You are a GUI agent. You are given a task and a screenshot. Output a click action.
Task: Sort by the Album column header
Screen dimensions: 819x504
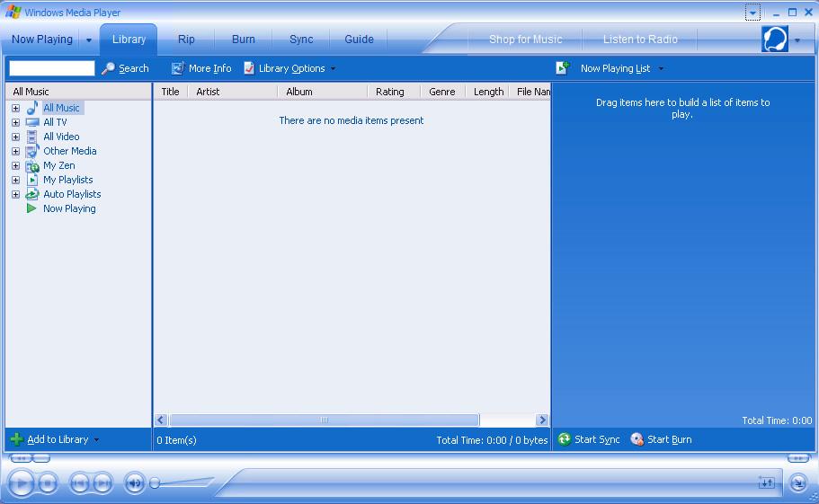[x=322, y=92]
